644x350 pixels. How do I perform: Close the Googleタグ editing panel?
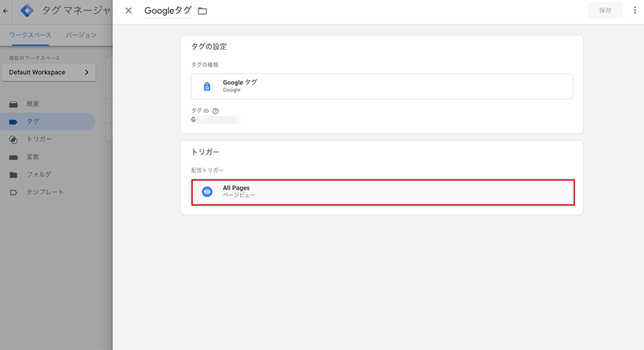(x=128, y=11)
